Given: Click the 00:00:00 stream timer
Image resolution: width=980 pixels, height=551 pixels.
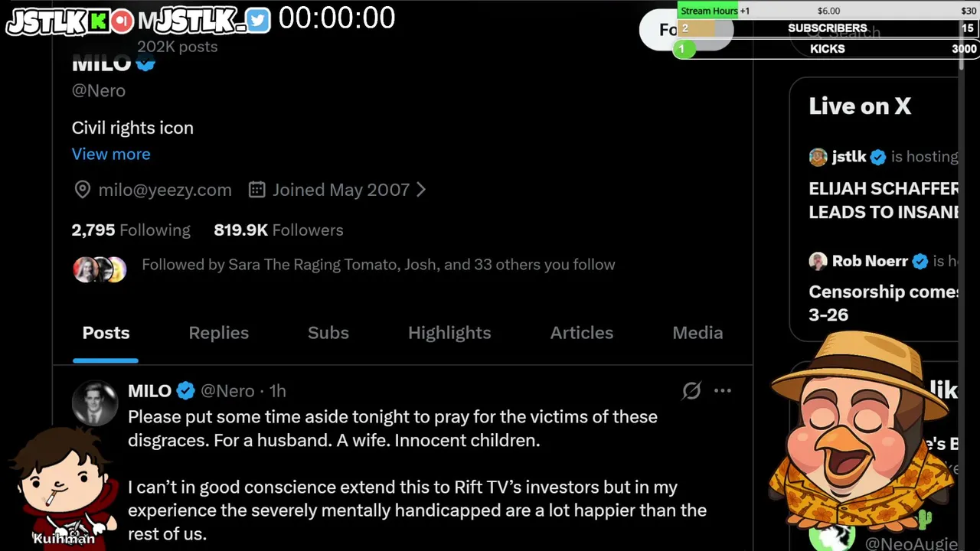Looking at the screenshot, I should pos(337,18).
